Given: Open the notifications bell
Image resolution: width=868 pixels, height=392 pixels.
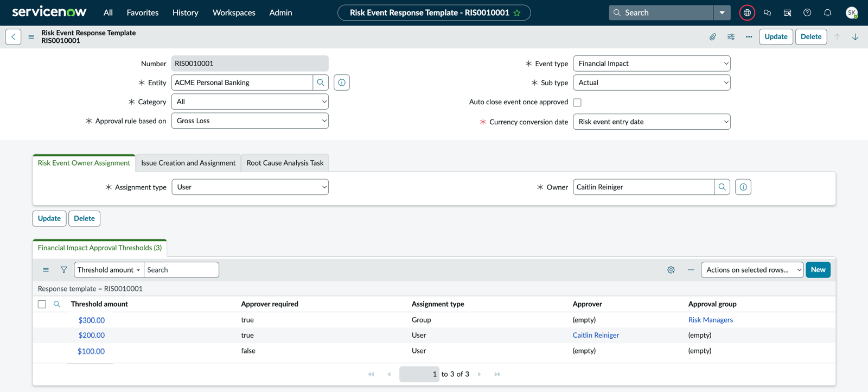Looking at the screenshot, I should coord(827,12).
